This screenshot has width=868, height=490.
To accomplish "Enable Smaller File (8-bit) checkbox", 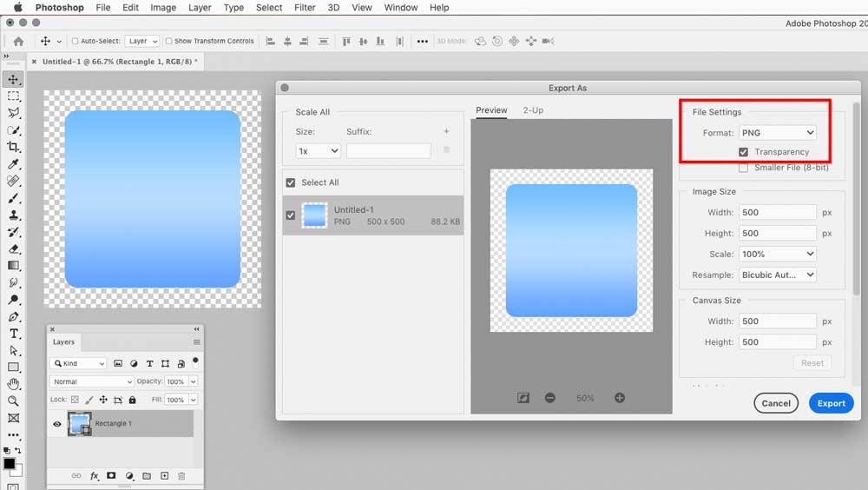I will point(744,168).
